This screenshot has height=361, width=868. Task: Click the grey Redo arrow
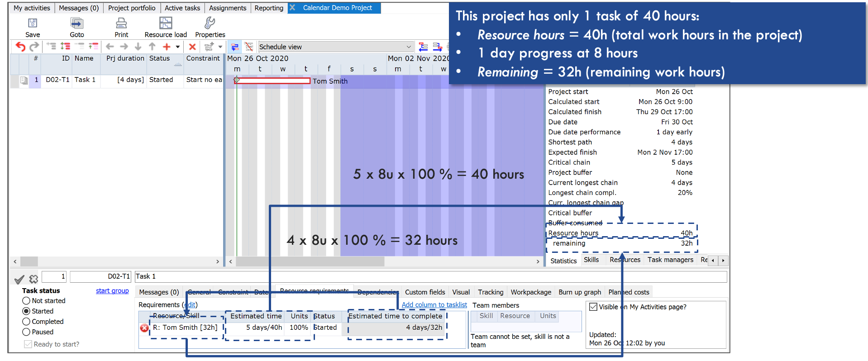pyautogui.click(x=34, y=47)
